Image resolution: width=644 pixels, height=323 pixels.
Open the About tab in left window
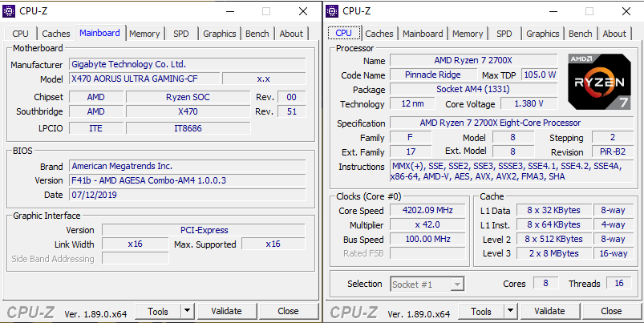(291, 34)
